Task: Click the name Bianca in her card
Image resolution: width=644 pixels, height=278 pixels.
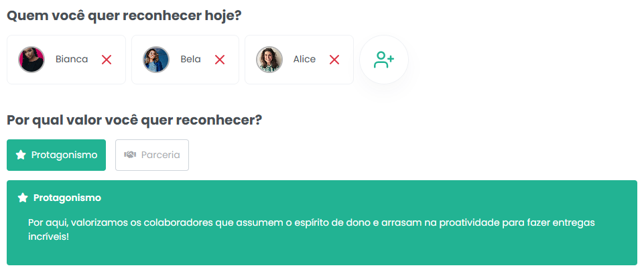Action: click(72, 60)
